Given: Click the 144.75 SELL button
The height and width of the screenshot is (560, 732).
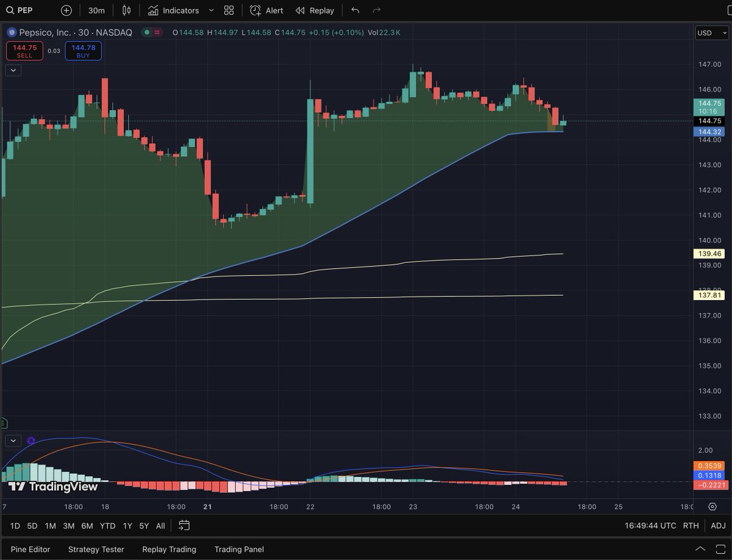Looking at the screenshot, I should tap(24, 51).
